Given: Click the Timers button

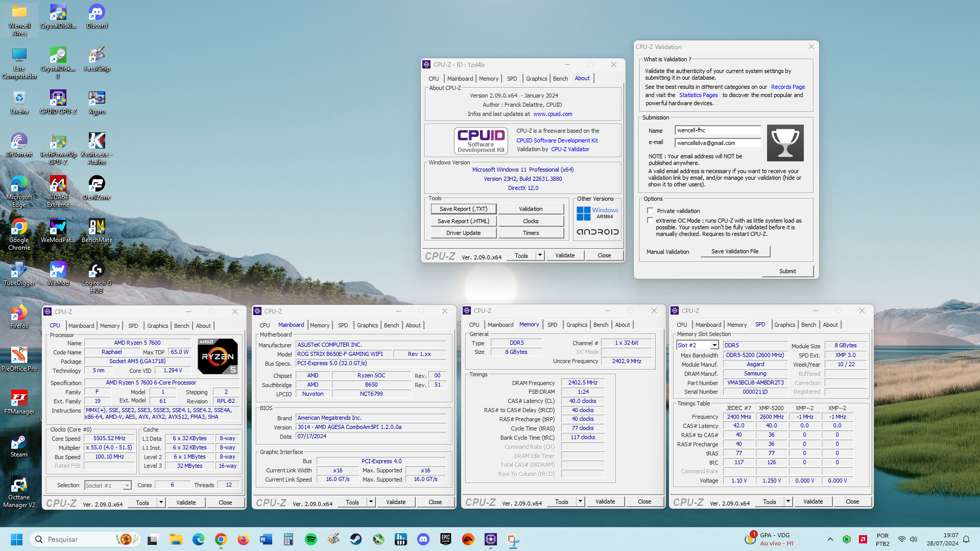Looking at the screenshot, I should (531, 233).
